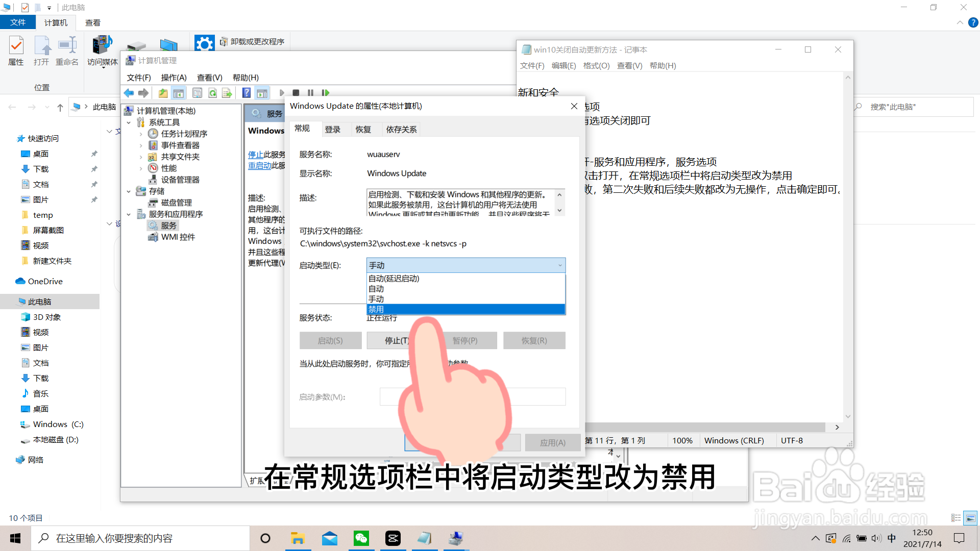Screen dimensions: 980x551
Task: Unpin 桌面 from Quick Access
Action: pos(94,154)
